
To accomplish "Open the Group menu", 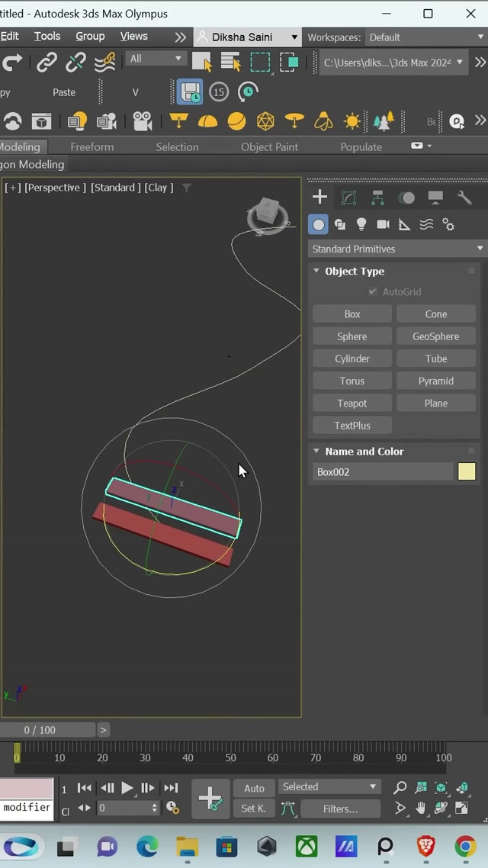I will pyautogui.click(x=90, y=36).
